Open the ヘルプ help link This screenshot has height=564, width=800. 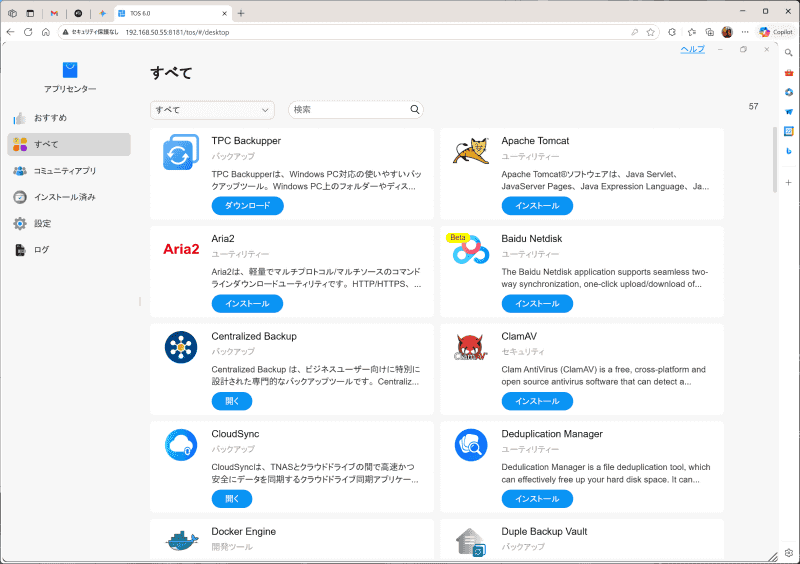click(692, 49)
